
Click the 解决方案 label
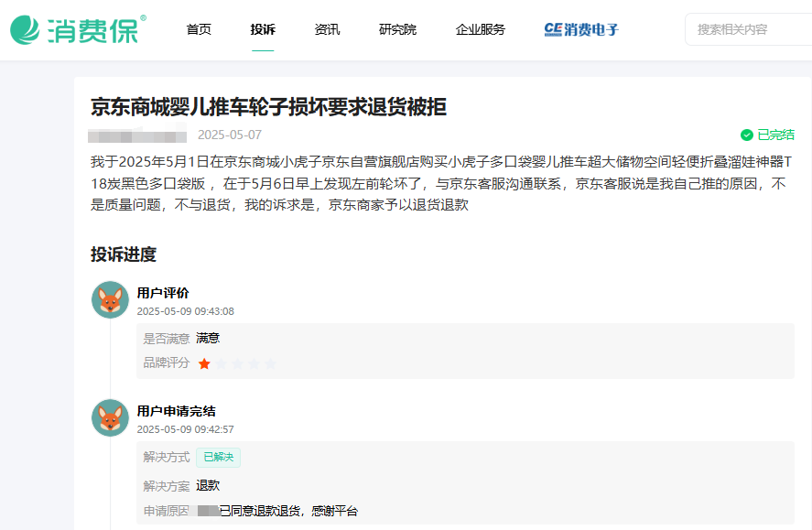point(167,486)
